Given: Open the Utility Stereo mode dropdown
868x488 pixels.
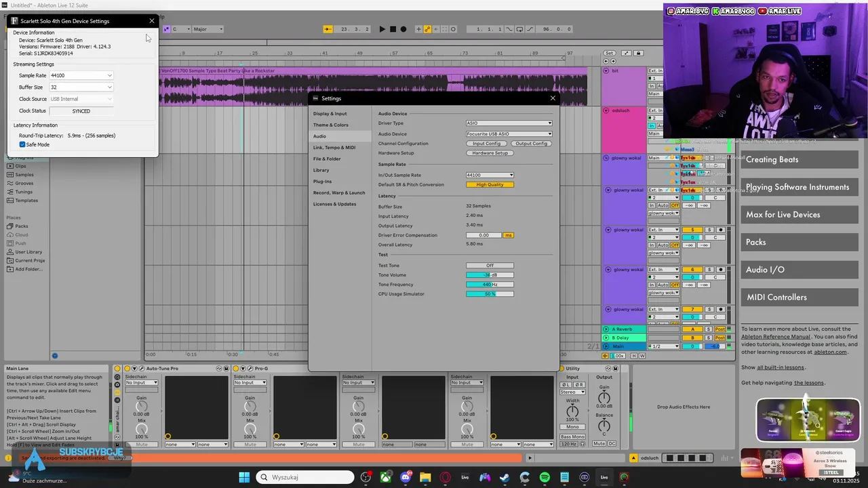Looking at the screenshot, I should coord(572,392).
